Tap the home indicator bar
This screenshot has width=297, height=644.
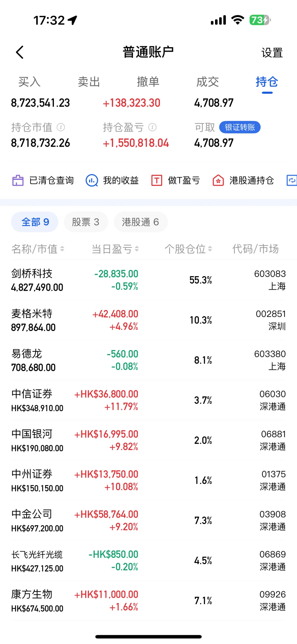(148, 637)
